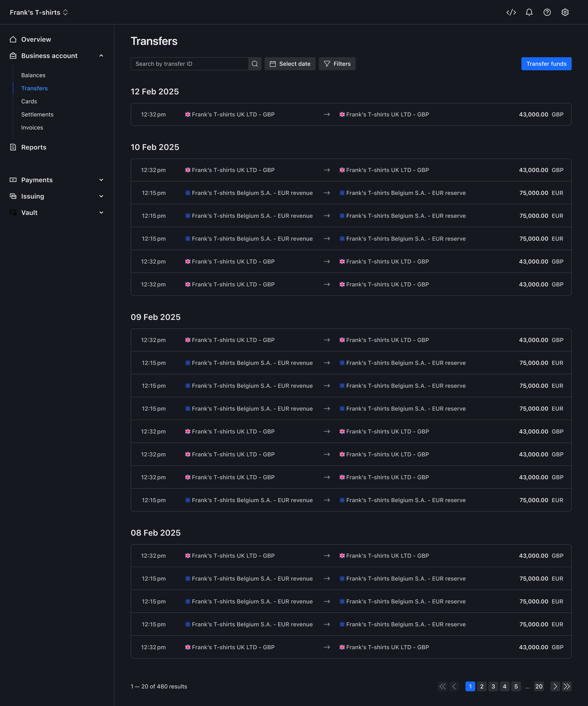The width and height of the screenshot is (588, 706).
Task: Click the search magnifier icon
Action: click(x=255, y=64)
